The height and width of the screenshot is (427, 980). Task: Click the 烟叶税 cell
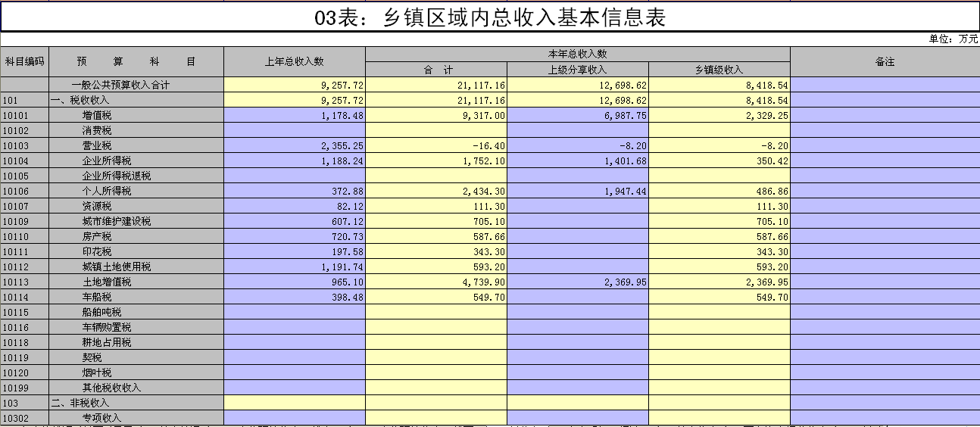136,372
